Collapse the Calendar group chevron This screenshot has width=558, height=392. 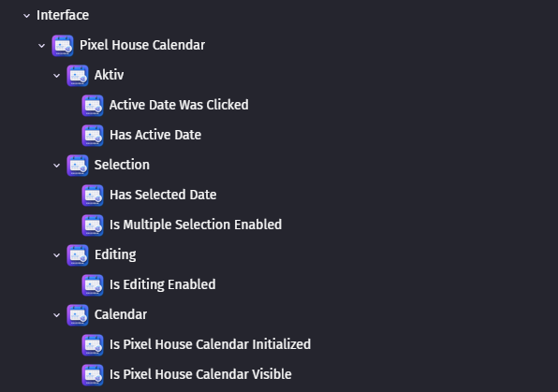click(x=56, y=314)
